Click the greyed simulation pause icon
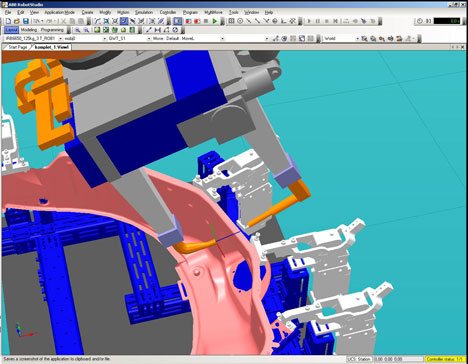This screenshot has width=468, height=364. 318,21
